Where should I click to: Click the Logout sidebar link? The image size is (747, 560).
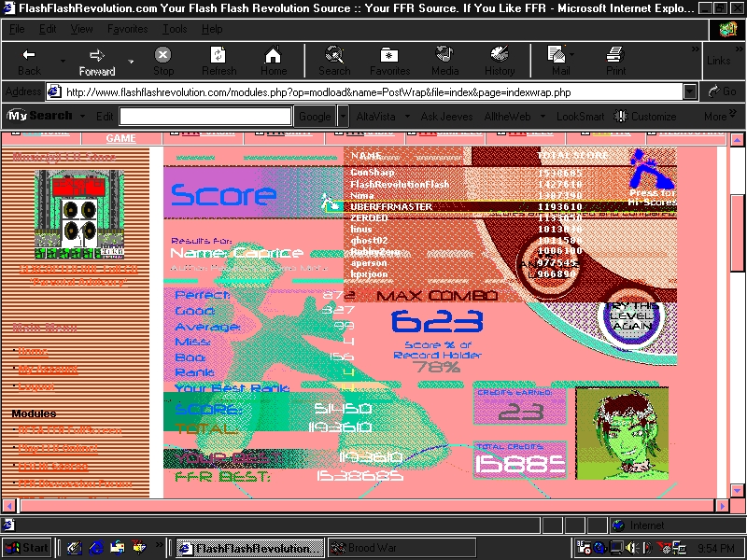click(x=36, y=386)
